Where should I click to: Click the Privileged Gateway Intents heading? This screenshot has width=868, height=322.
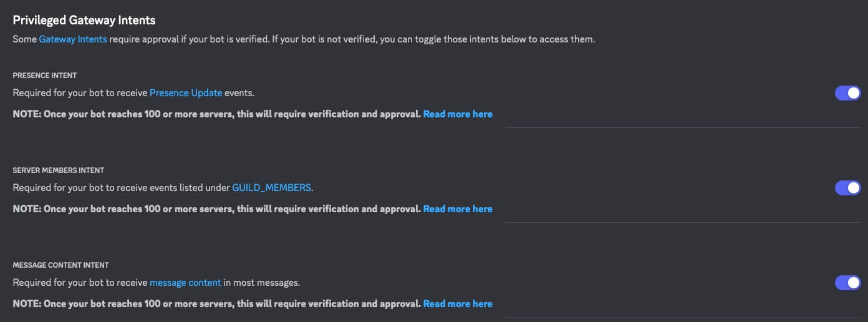coord(84,21)
